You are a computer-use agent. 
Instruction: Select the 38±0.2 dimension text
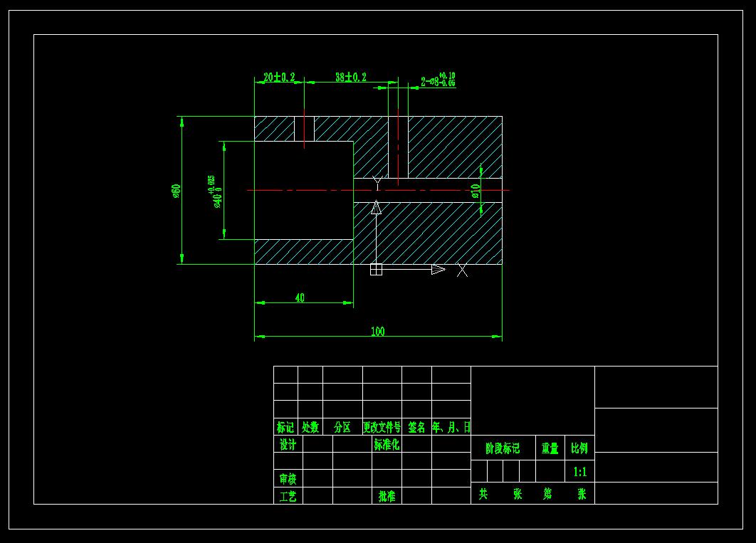coord(351,77)
